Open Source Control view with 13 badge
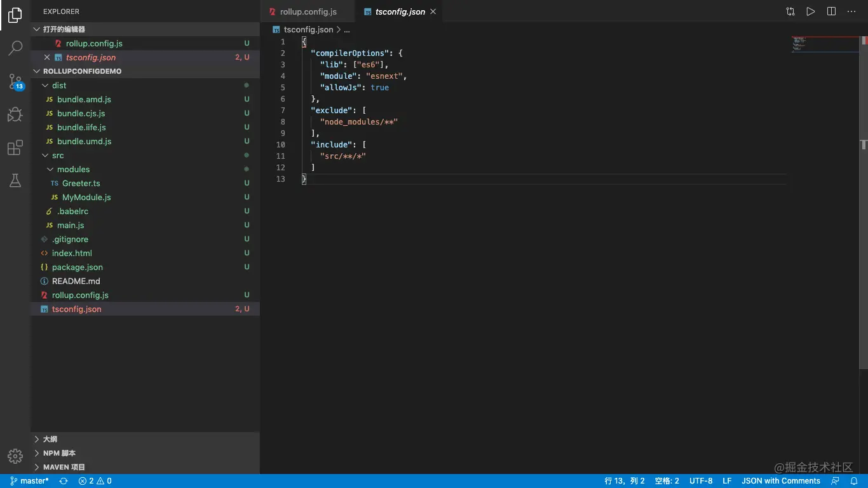 tap(15, 81)
